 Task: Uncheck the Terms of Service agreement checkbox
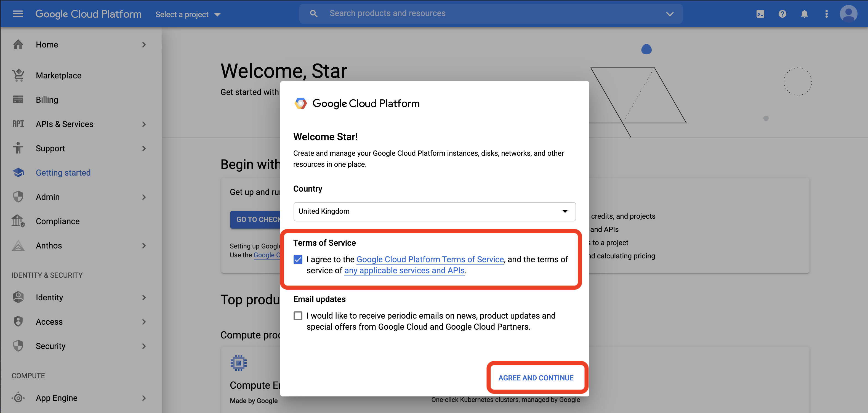[298, 259]
